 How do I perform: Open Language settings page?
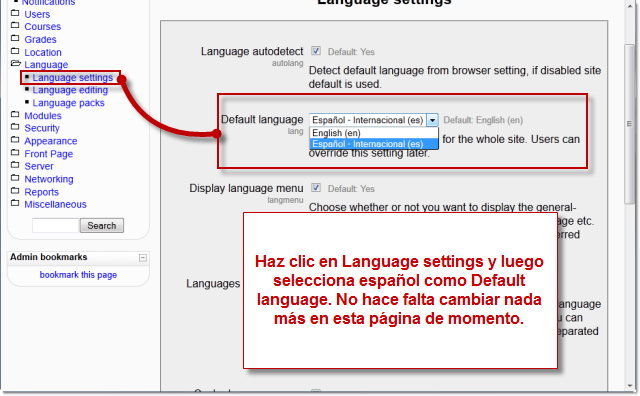point(73,78)
